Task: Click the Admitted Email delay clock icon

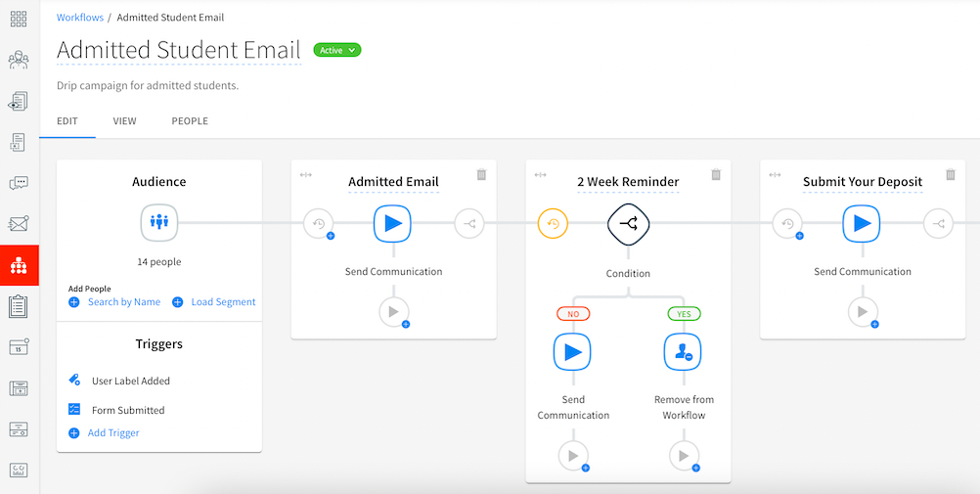Action: 319,224
